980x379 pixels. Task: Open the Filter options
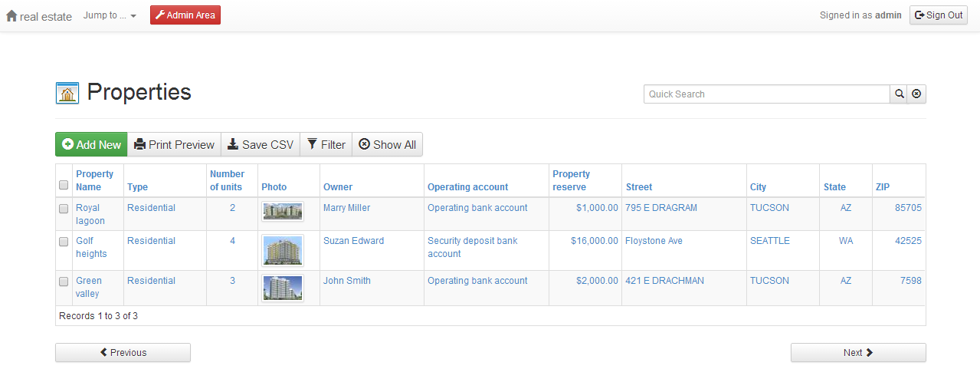326,144
